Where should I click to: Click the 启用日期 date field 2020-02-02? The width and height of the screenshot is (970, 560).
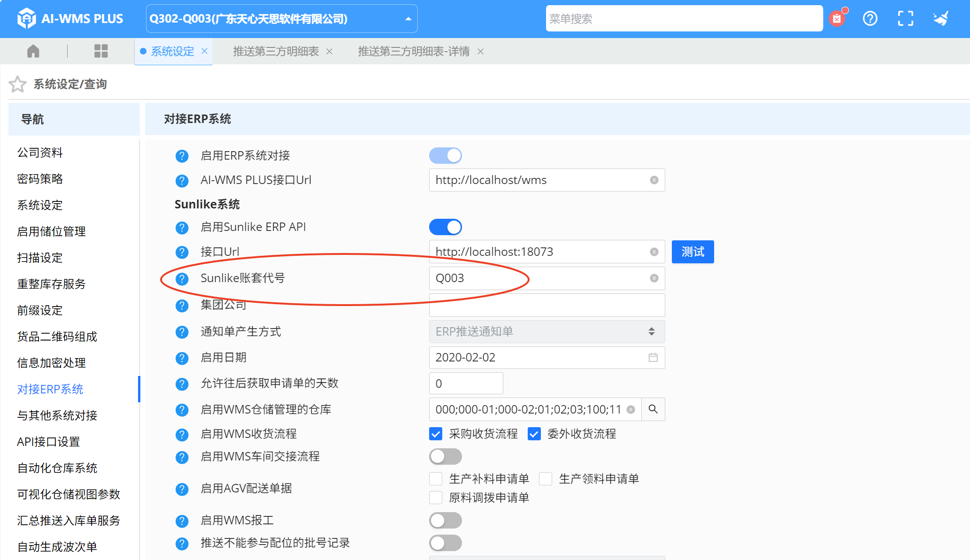[547, 358]
